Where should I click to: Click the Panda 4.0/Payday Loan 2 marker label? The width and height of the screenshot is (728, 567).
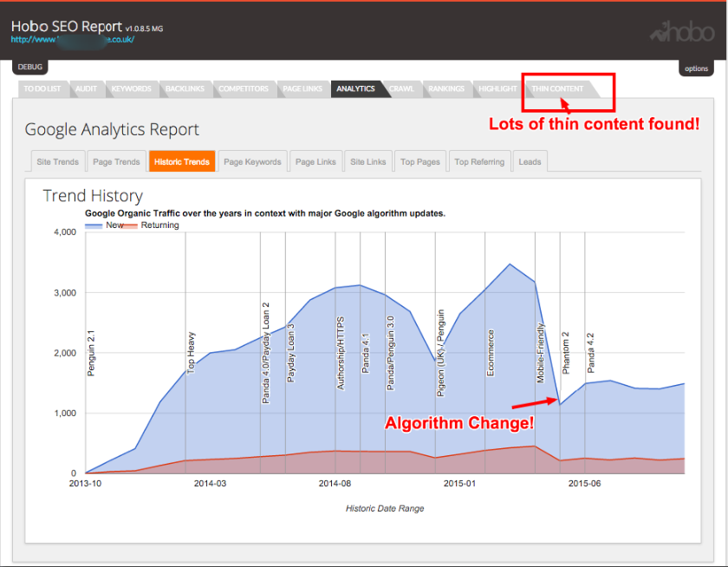[265, 353]
